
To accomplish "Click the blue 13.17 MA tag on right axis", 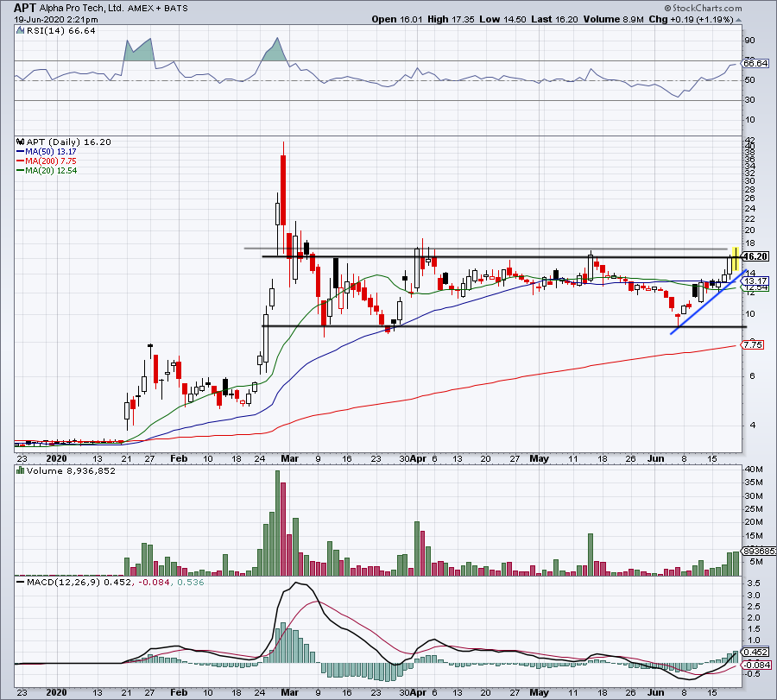I will pos(755,281).
